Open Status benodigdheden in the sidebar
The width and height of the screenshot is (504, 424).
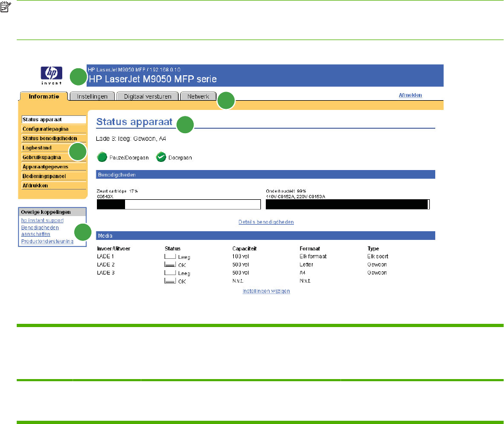point(54,138)
